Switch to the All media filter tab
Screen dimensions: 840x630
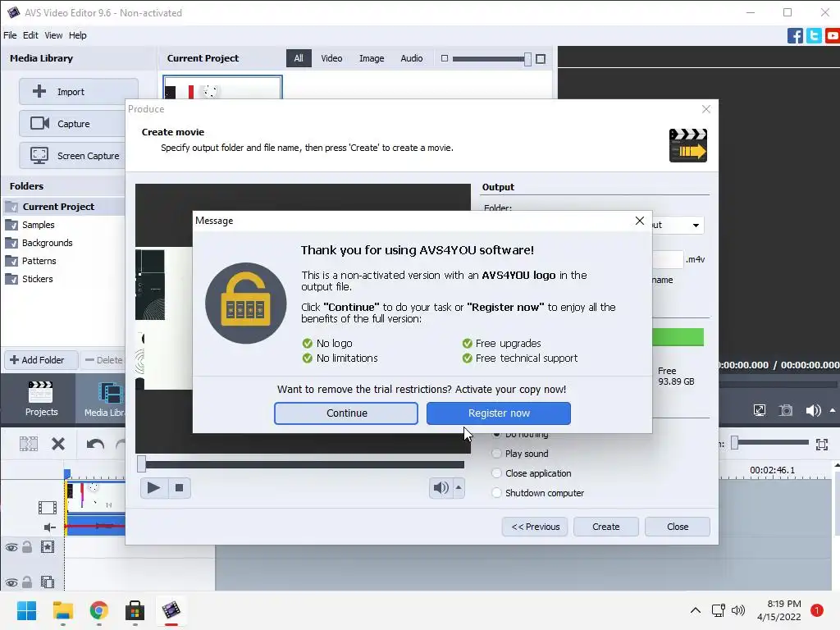pos(299,58)
